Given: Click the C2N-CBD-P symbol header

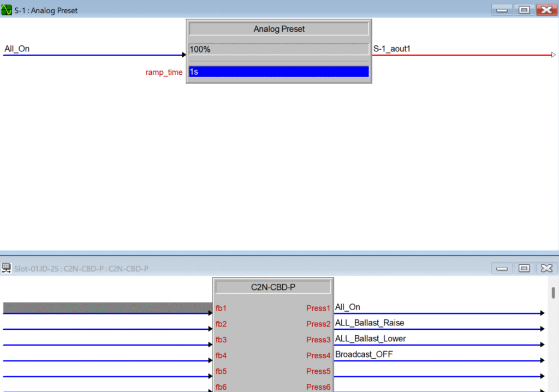Looking at the screenshot, I should 272,287.
